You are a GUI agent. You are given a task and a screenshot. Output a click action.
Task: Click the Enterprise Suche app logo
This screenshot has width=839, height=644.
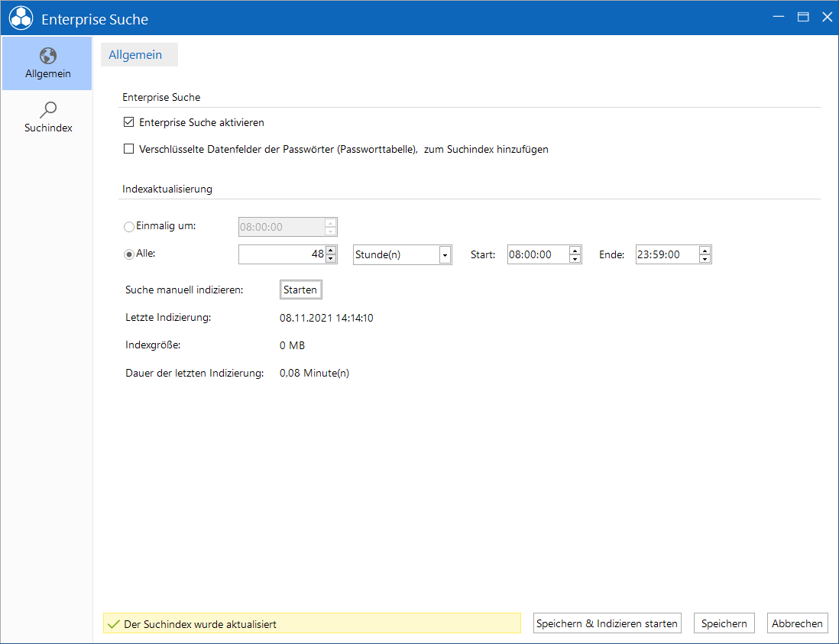(x=21, y=18)
